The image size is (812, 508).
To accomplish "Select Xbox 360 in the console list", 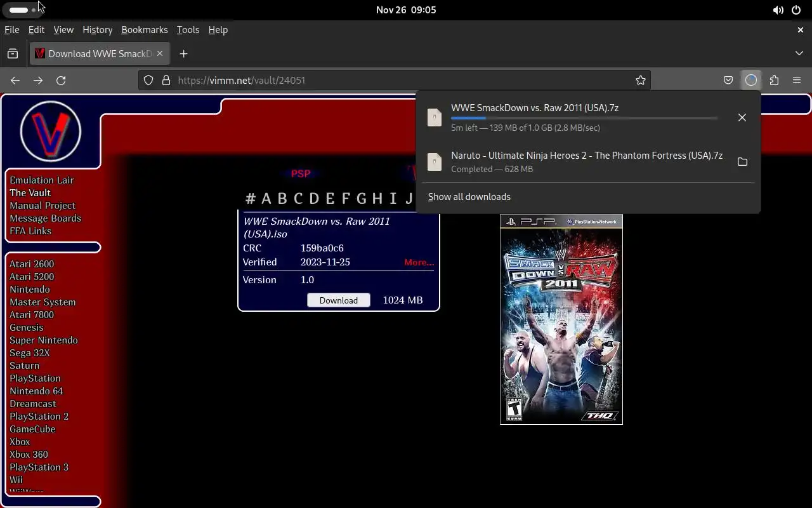I will click(29, 455).
